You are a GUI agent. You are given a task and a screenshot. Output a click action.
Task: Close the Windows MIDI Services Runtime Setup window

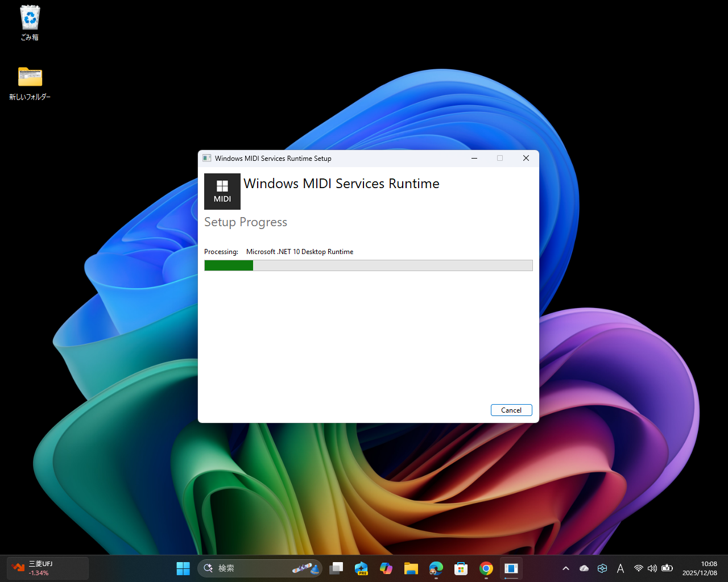click(x=526, y=159)
